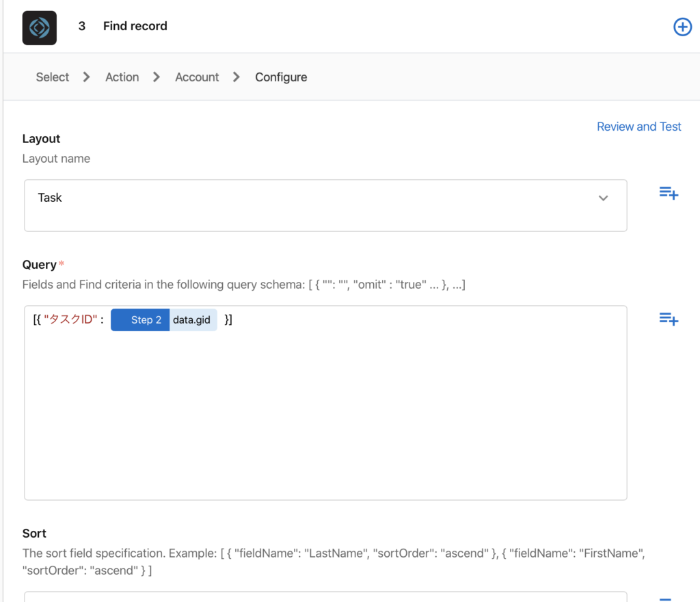Navigate to the Account breadcrumb step

197,77
